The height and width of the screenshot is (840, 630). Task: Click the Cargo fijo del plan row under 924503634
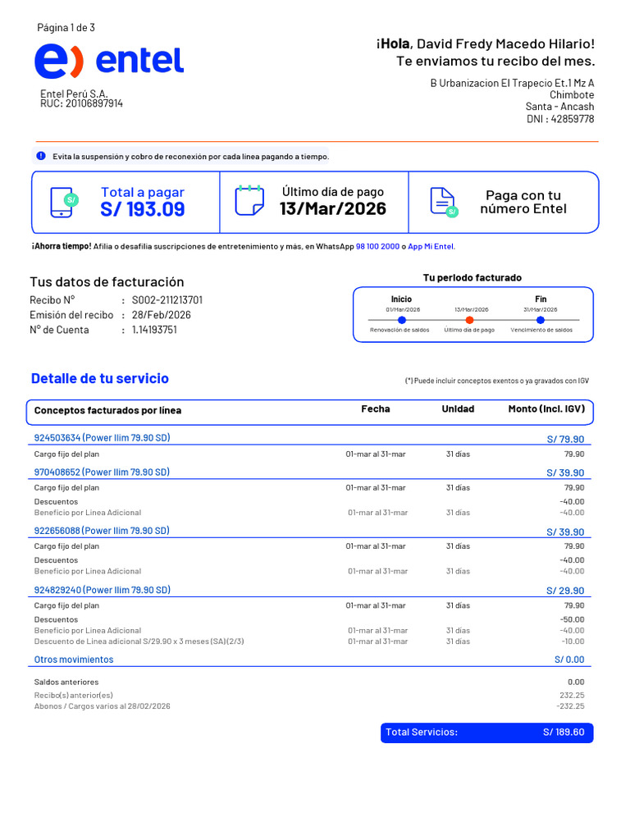[x=309, y=454]
